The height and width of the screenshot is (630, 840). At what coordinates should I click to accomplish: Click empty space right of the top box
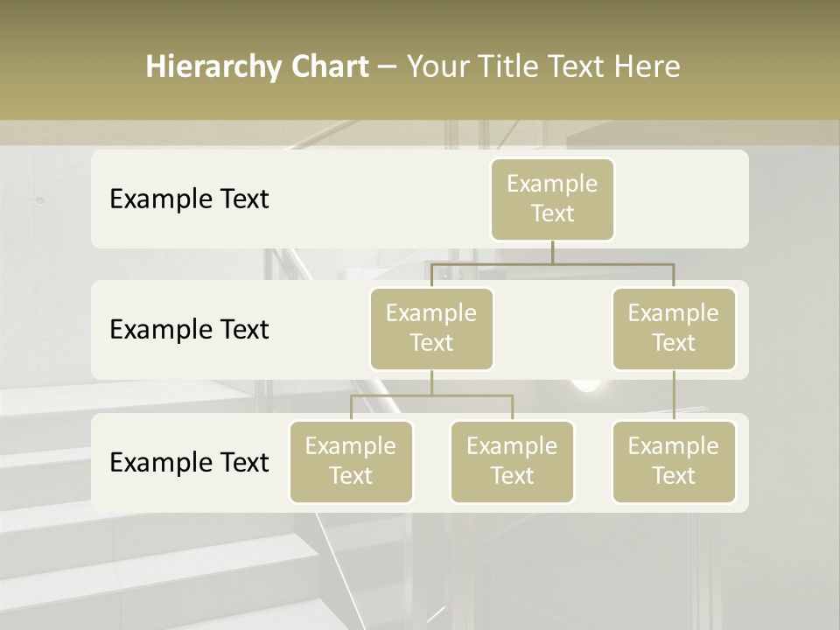(x=682, y=199)
